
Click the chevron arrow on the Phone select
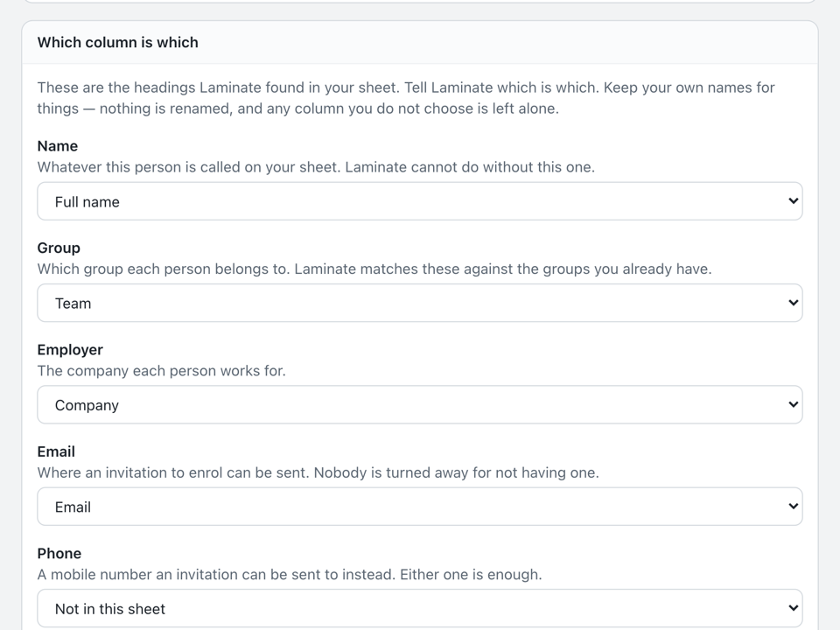(x=794, y=608)
